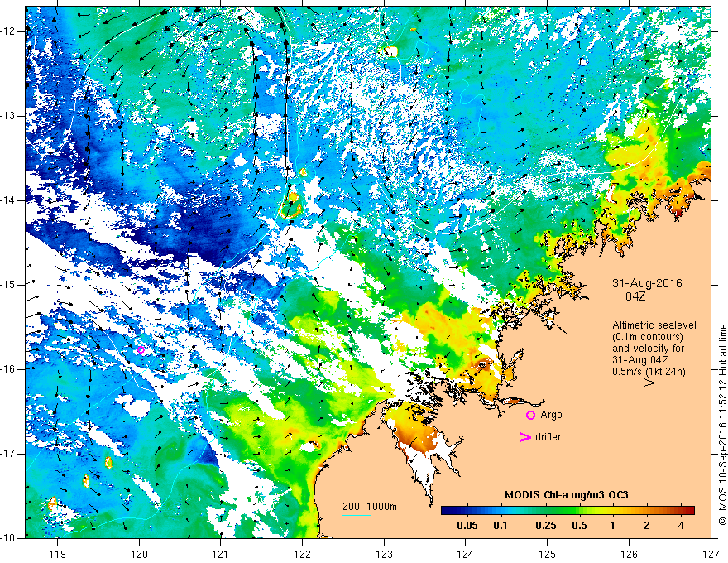Click the '(0.1m contours)' caption line

pos(648,337)
